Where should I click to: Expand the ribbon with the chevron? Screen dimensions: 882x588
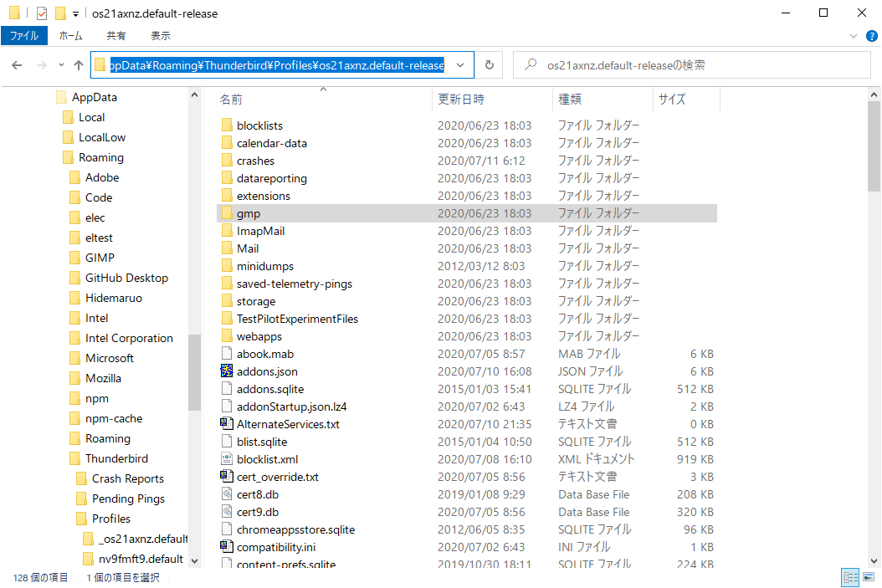[x=854, y=36]
